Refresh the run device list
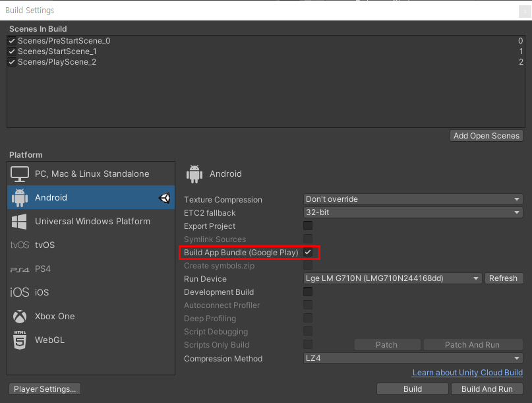This screenshot has height=403, width=532. click(x=504, y=278)
